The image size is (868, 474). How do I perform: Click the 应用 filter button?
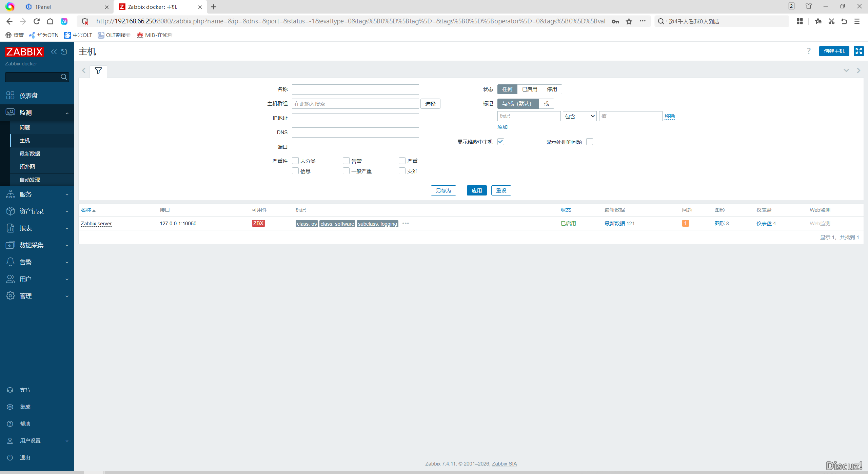[x=477, y=190]
